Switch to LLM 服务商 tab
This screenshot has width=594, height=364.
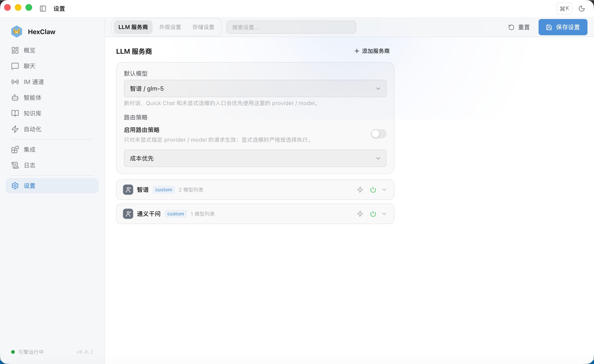(133, 27)
